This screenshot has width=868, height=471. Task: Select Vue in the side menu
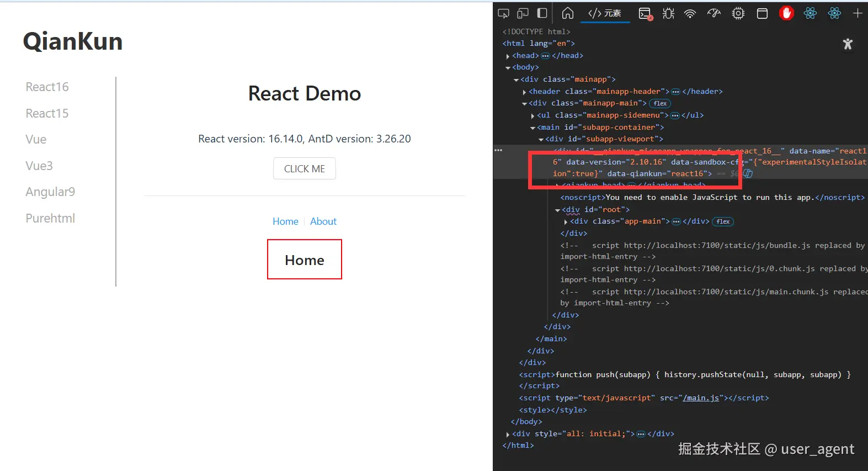point(36,139)
